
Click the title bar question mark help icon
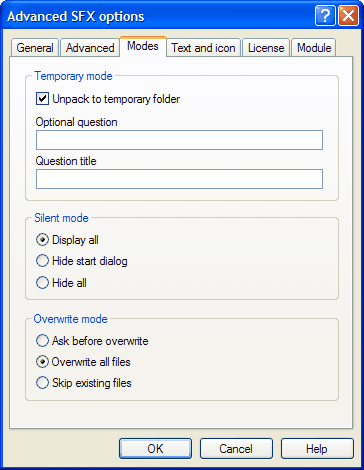[325, 15]
